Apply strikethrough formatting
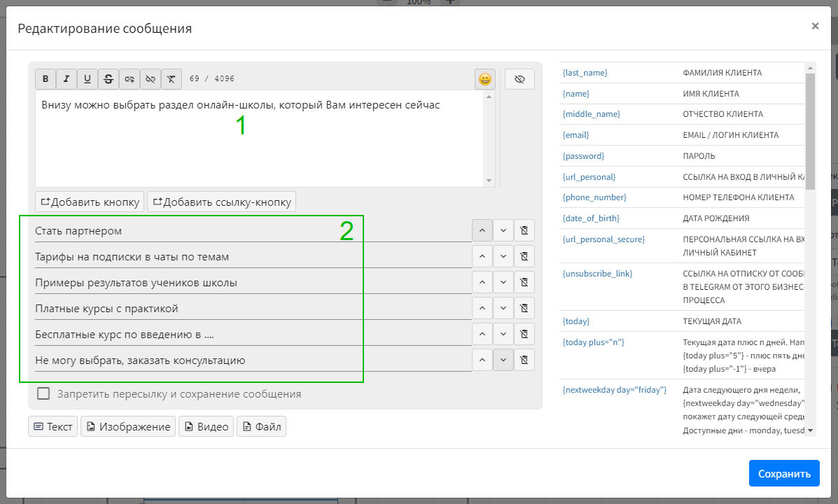838x504 pixels. coord(109,79)
